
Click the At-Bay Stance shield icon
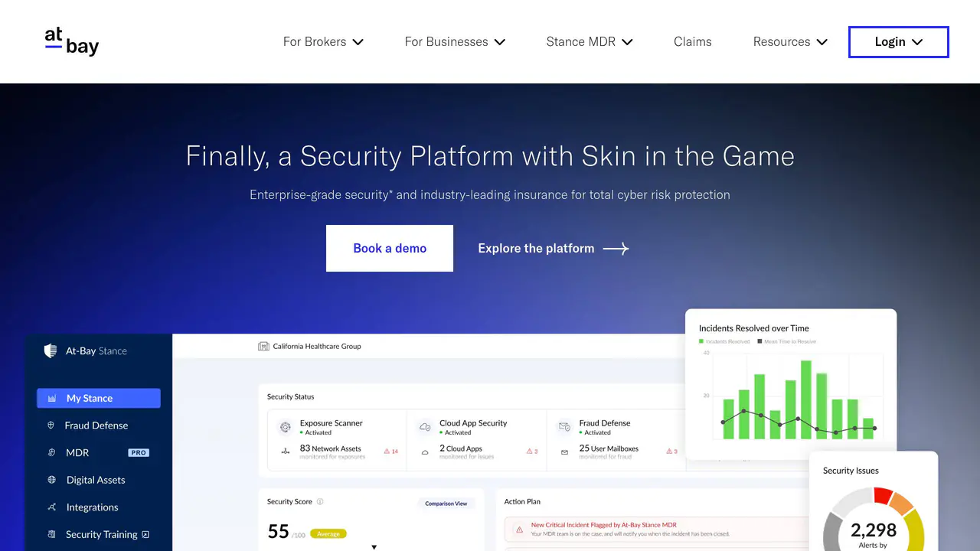tap(51, 350)
